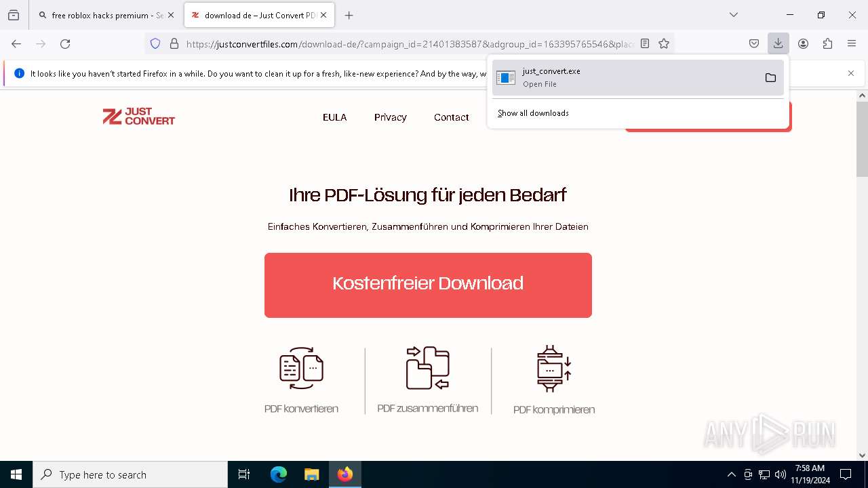The width and height of the screenshot is (868, 488).
Task: Click Show all downloads
Action: coord(533,113)
